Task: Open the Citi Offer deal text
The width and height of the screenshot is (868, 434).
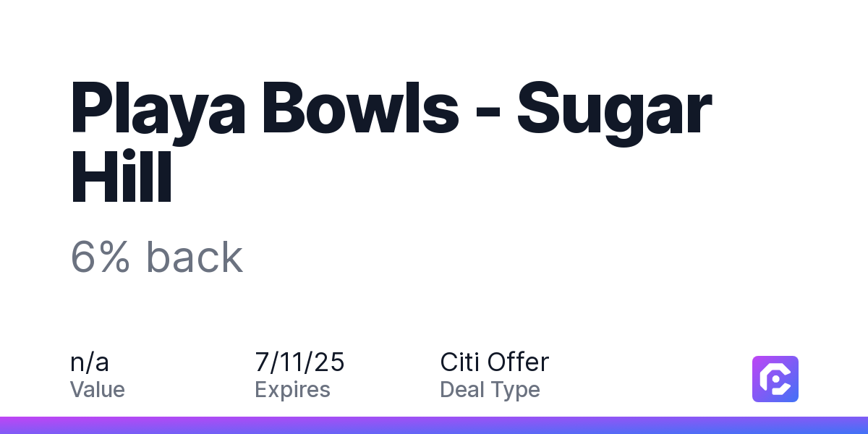Action: [x=495, y=362]
